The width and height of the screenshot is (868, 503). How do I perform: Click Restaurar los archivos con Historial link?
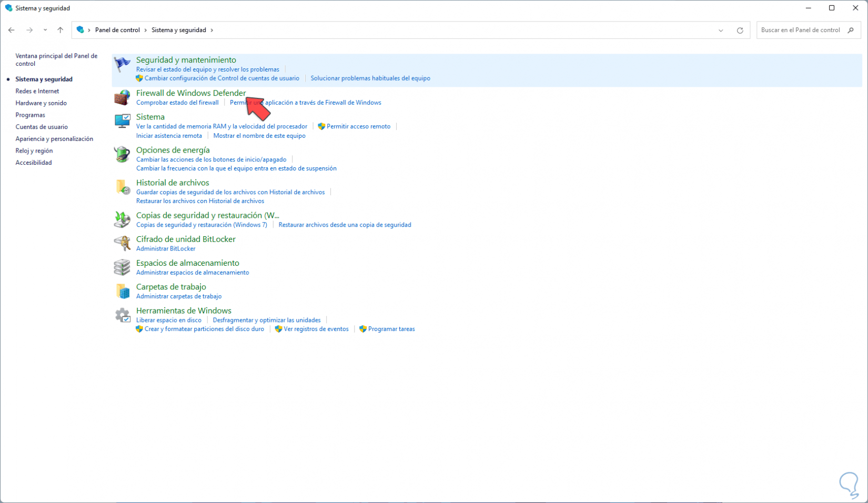[x=200, y=201]
